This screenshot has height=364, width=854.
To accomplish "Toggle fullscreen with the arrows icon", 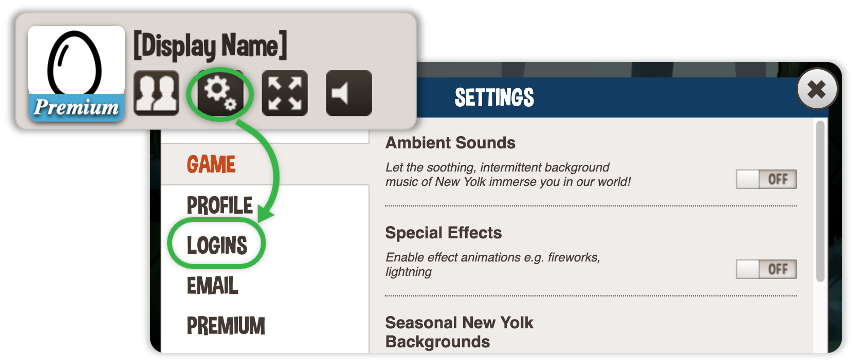I will [285, 93].
